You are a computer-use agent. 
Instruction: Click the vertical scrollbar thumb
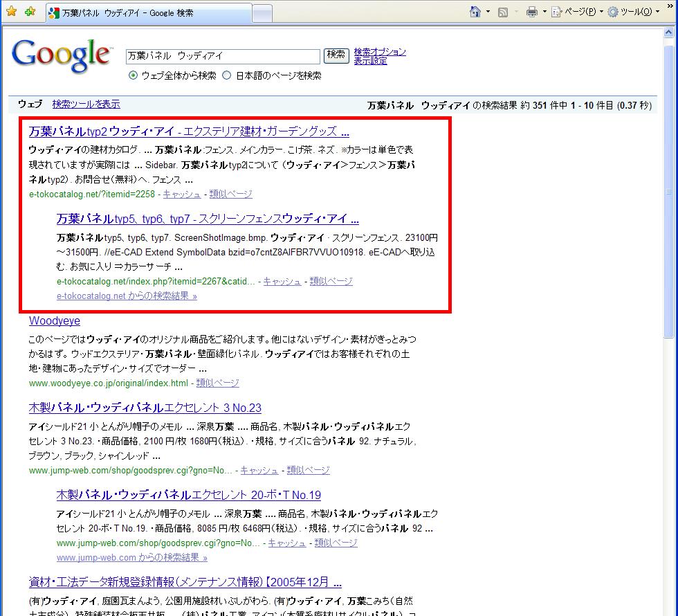[x=669, y=192]
